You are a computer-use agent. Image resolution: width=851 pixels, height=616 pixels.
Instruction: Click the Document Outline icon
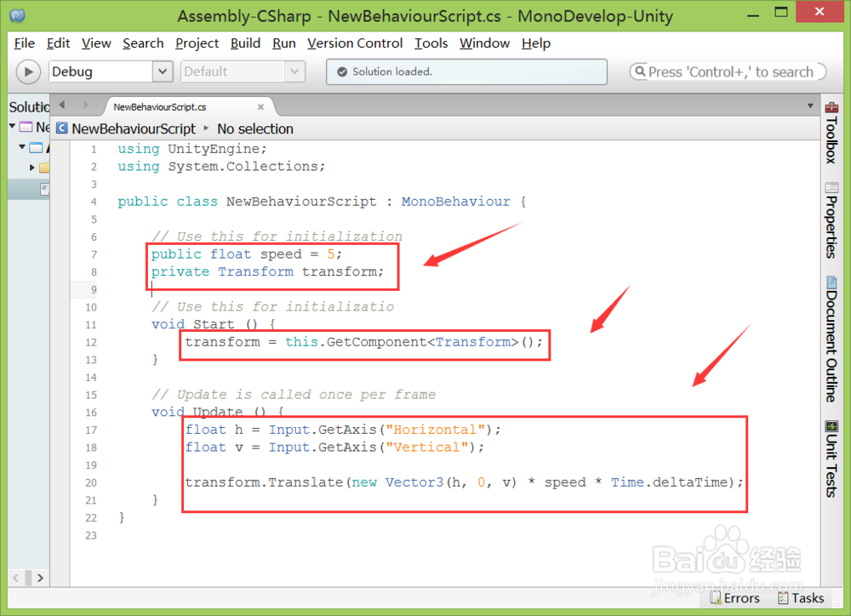(x=831, y=282)
